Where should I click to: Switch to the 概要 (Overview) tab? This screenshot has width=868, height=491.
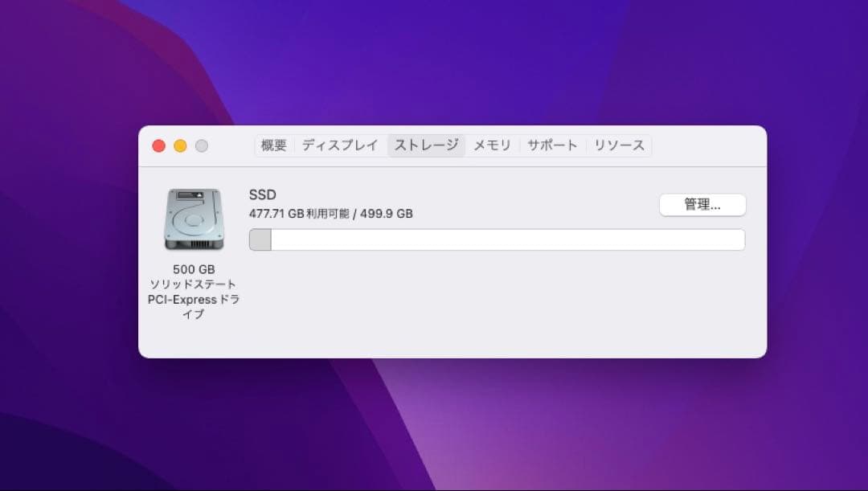point(274,145)
